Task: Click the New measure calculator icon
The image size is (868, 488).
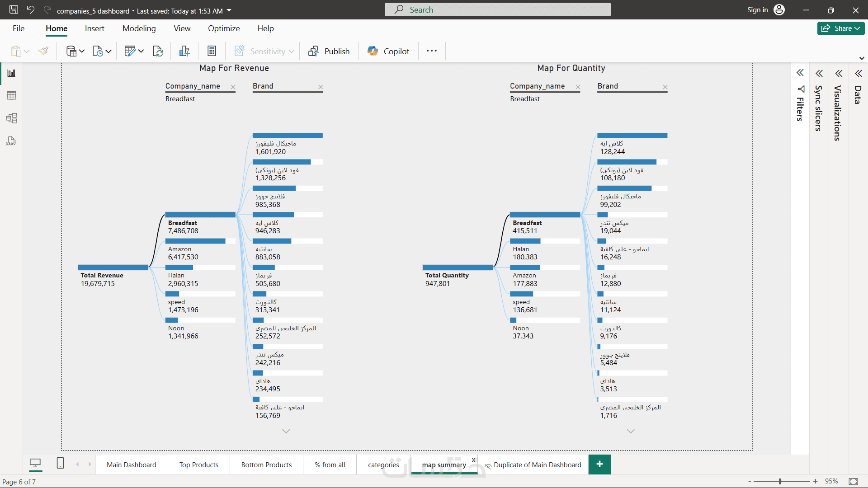Action: pyautogui.click(x=212, y=51)
